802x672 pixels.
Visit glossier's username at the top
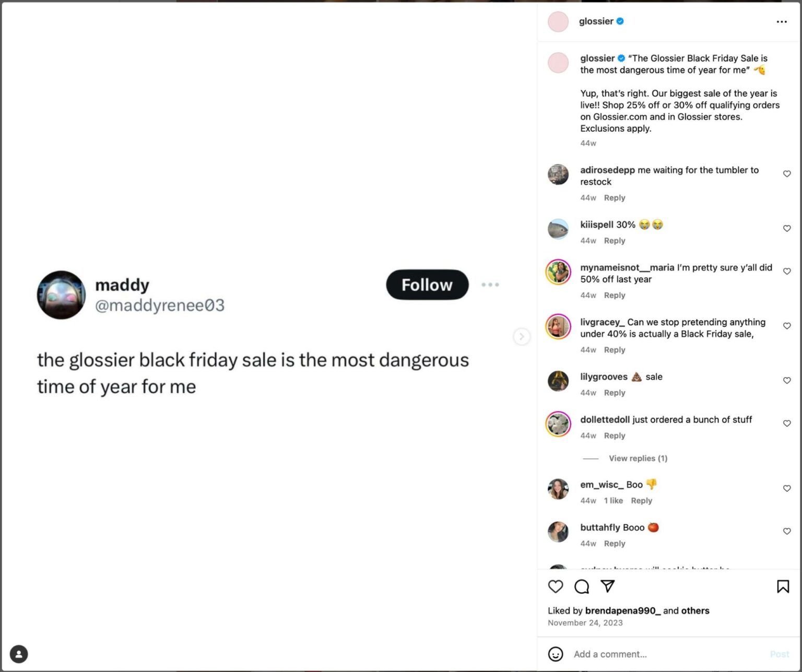(x=597, y=21)
